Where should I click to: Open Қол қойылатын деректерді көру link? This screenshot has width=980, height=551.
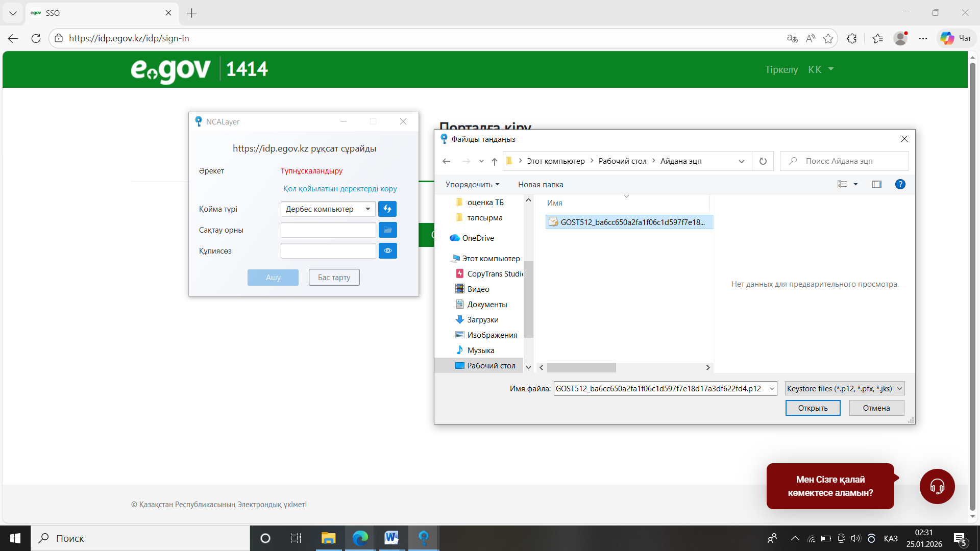pos(340,189)
